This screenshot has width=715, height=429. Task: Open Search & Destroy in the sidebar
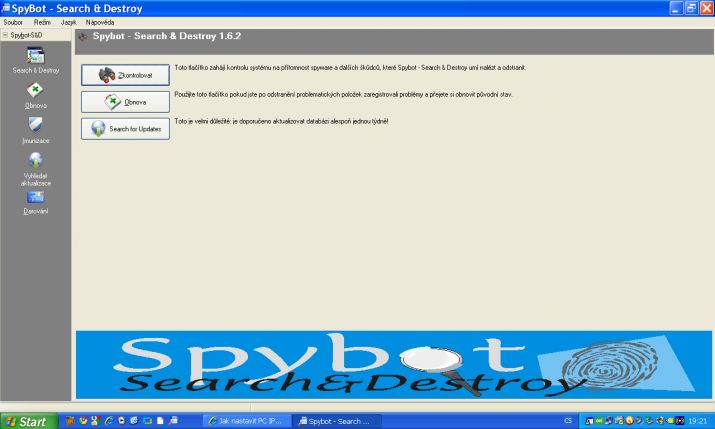pos(36,61)
